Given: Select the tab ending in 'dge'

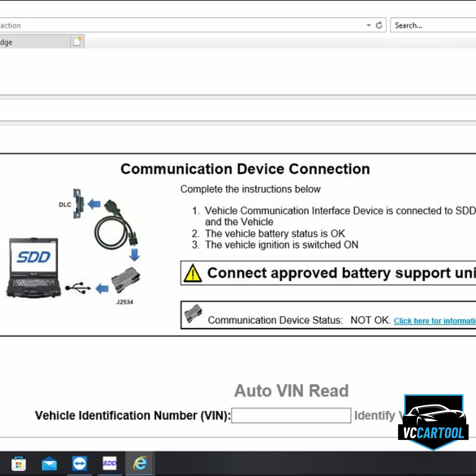Looking at the screenshot, I should click(x=32, y=42).
